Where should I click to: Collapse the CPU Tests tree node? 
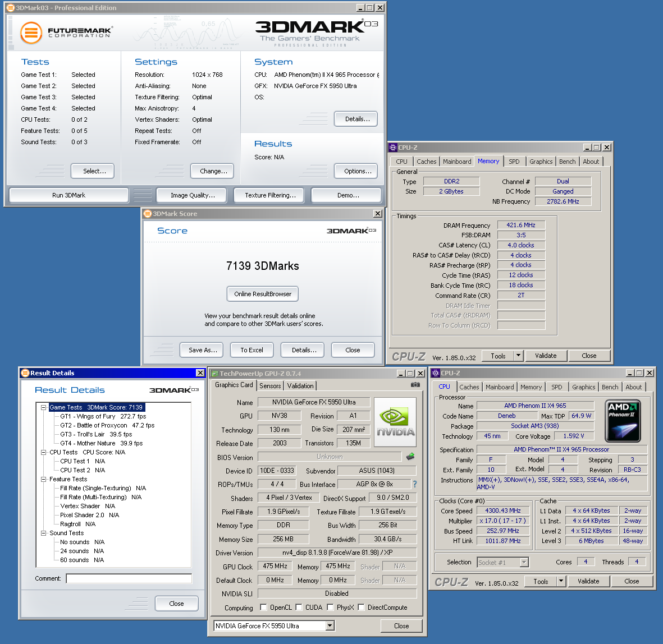point(43,452)
